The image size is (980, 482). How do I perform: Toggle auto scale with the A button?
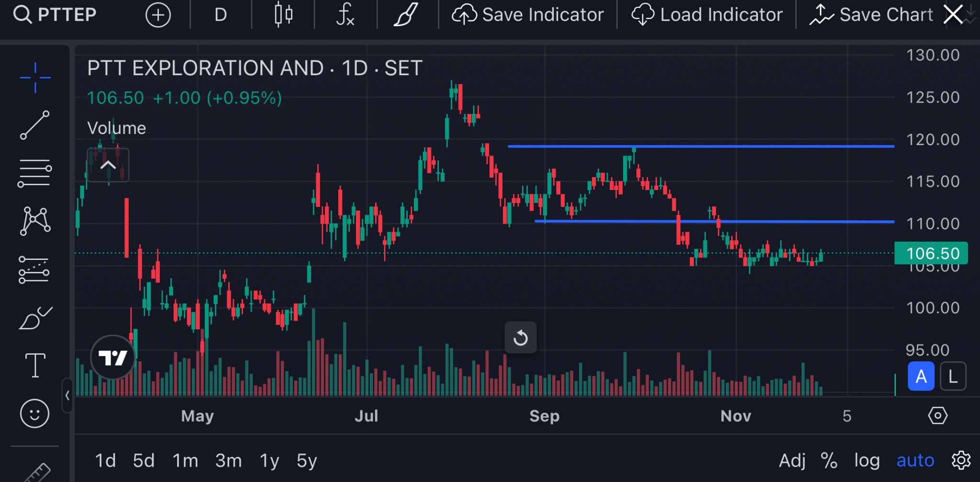click(921, 377)
